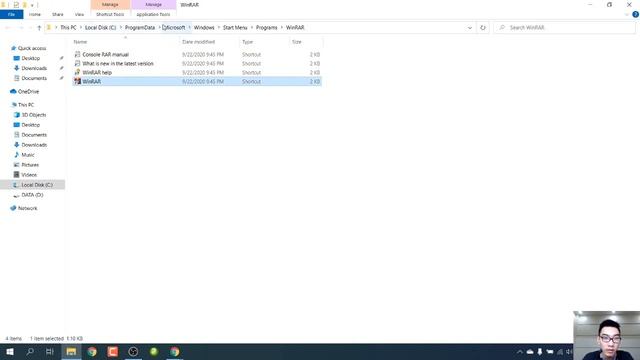Open the Share ribbon tab
This screenshot has width=640, height=360.
pyautogui.click(x=58, y=14)
